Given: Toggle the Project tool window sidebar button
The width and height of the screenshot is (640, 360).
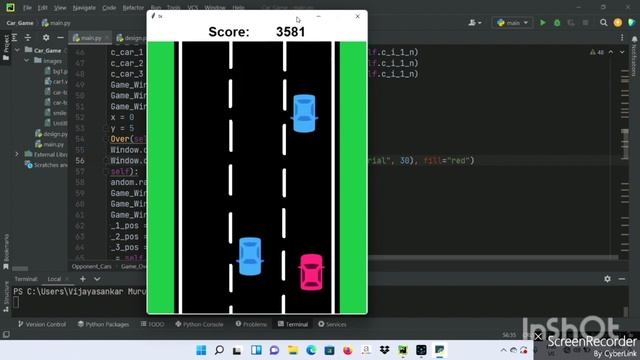Looking at the screenshot, I should coord(6,47).
